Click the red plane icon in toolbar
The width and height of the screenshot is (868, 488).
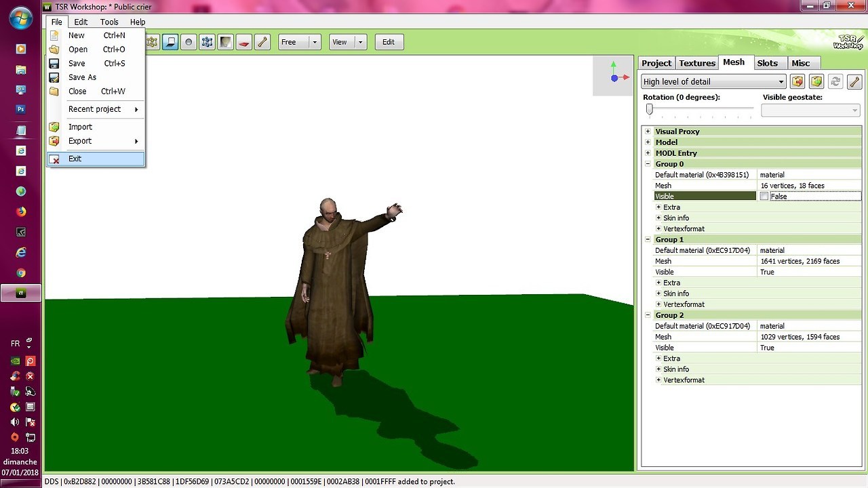point(243,42)
